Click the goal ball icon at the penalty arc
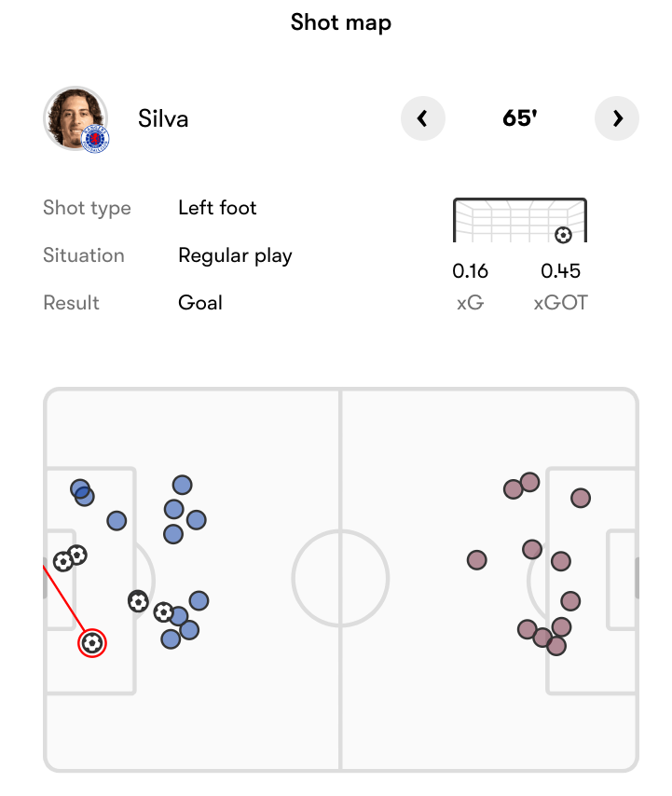 [138, 601]
